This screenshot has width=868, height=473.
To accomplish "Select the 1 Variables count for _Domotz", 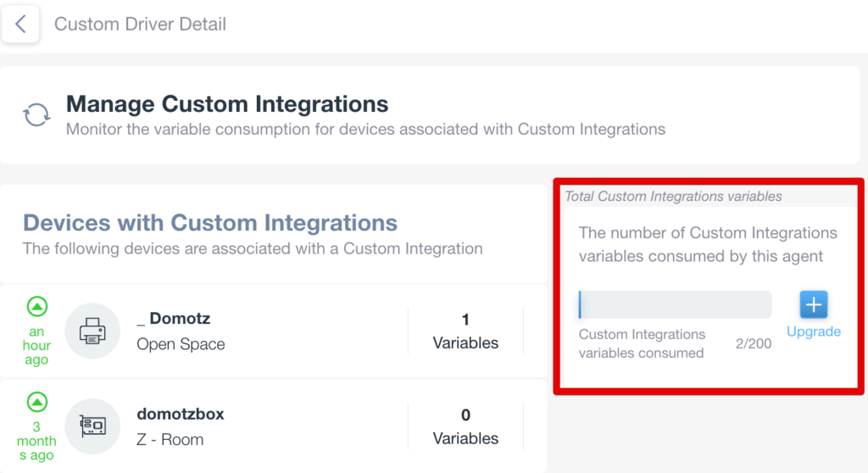I will 465,331.
